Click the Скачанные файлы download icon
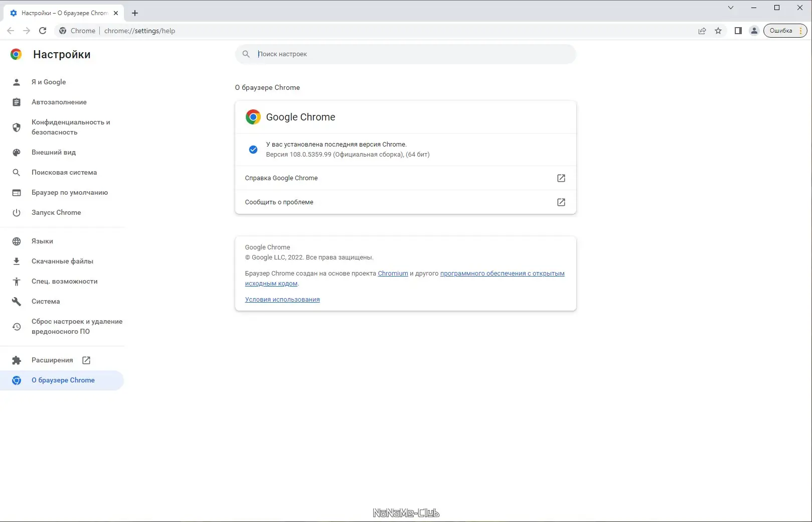The width and height of the screenshot is (812, 522). click(17, 261)
